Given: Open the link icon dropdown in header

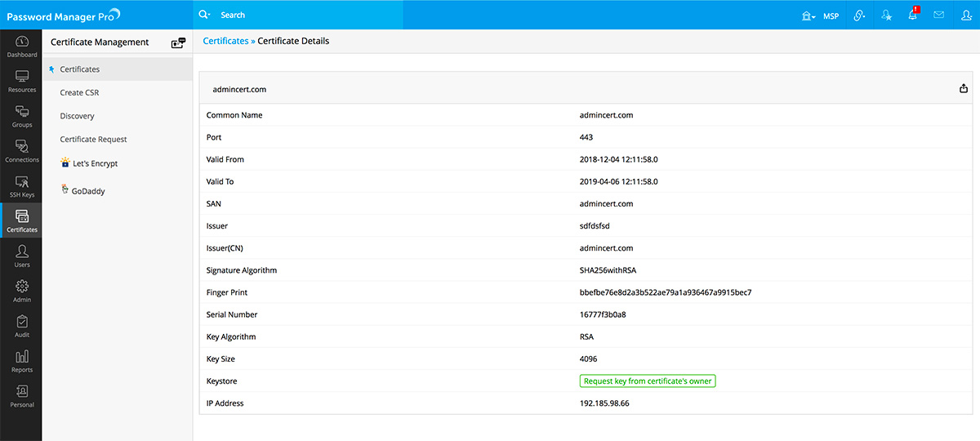Looking at the screenshot, I should click(x=859, y=15).
